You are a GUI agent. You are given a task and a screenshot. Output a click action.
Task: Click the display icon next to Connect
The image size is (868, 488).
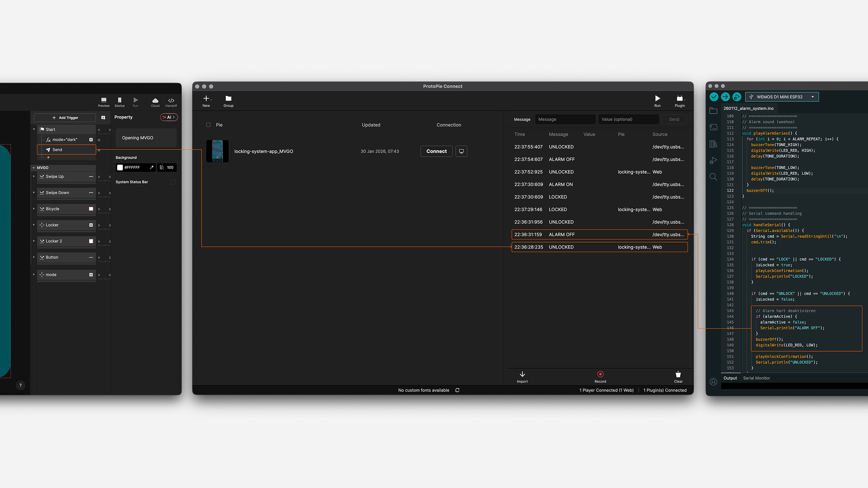[461, 151]
